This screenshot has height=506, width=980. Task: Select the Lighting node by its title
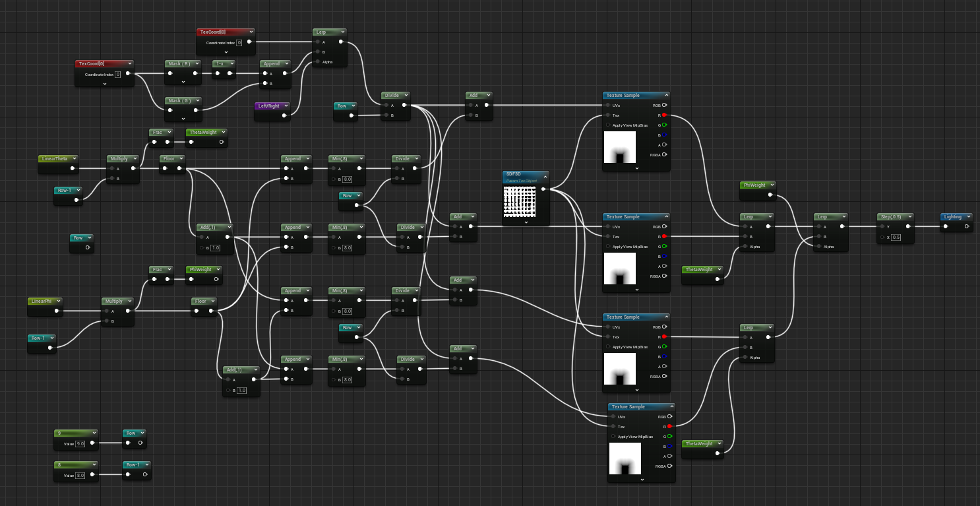tap(953, 216)
